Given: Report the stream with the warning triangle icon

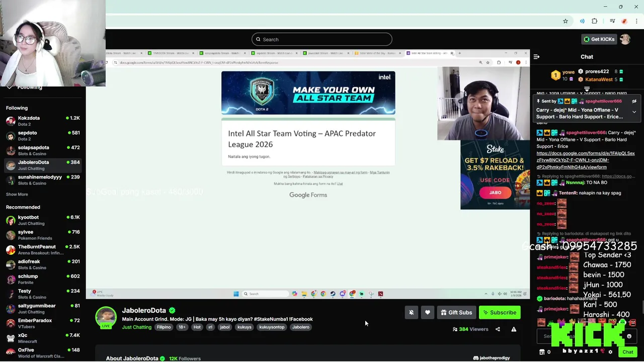Looking at the screenshot, I should [x=514, y=329].
